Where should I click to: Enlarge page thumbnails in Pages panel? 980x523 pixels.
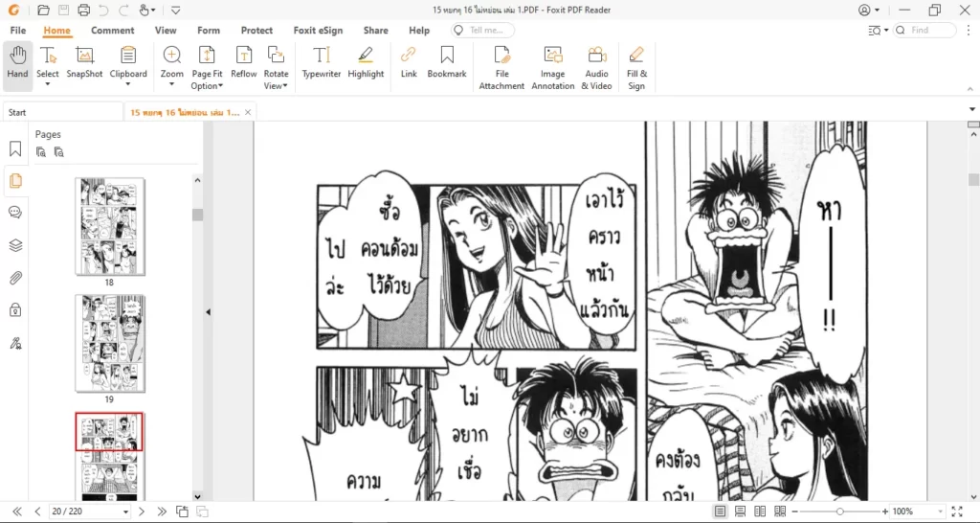[40, 152]
